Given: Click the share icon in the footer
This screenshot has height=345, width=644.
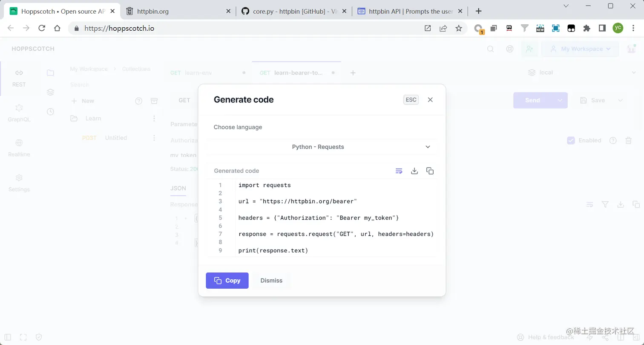Looking at the screenshot, I should pyautogui.click(x=605, y=337).
